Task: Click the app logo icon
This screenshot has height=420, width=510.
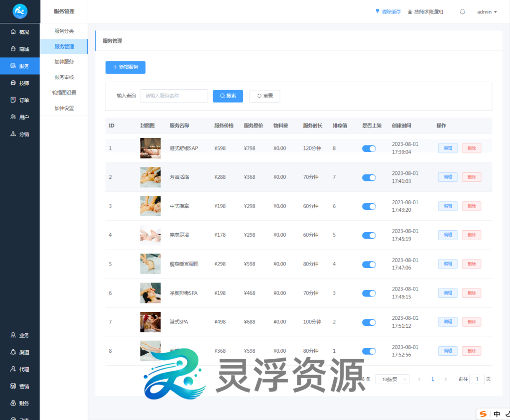Action: [20, 11]
